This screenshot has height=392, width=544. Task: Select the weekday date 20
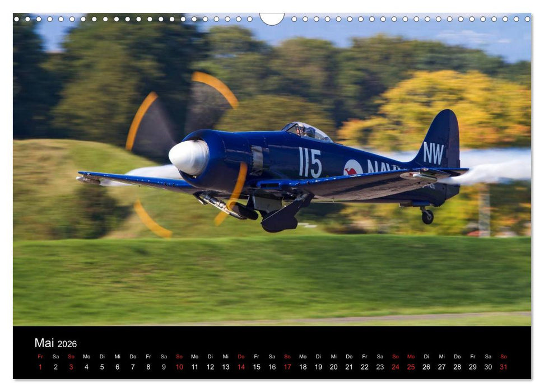click(334, 366)
